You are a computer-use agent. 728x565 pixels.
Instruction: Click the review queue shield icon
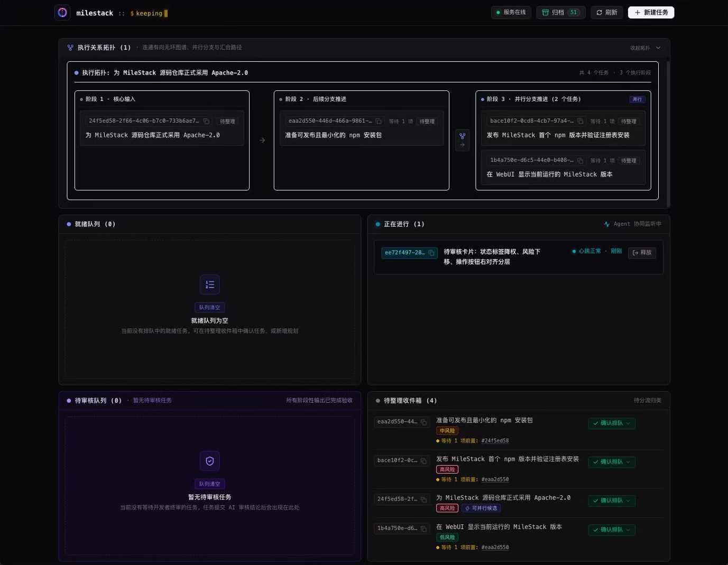coord(210,461)
